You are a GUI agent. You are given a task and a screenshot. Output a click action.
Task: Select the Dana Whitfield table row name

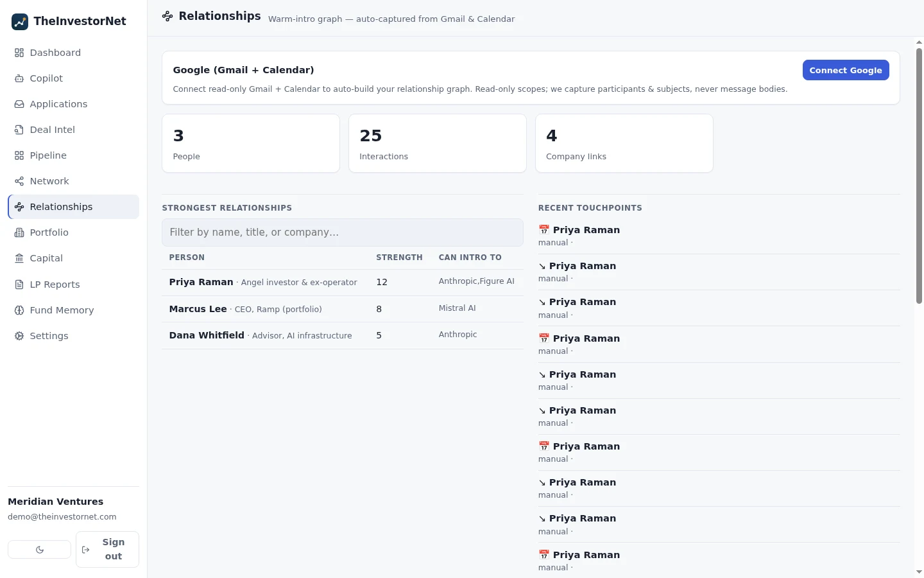[x=207, y=335]
